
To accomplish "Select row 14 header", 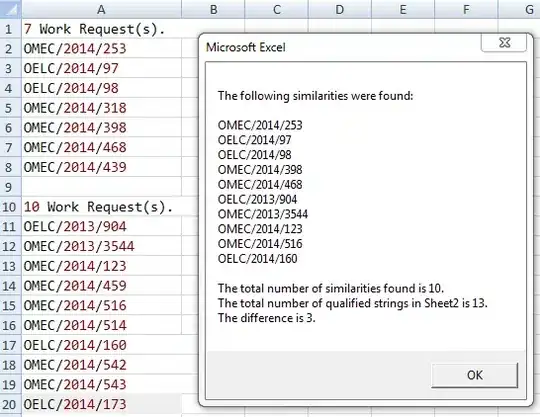I will coord(10,286).
